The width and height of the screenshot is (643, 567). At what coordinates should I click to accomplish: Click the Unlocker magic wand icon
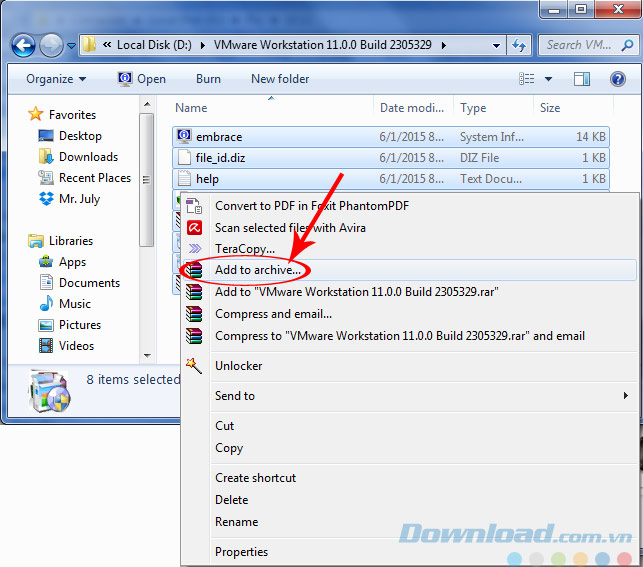[x=194, y=365]
